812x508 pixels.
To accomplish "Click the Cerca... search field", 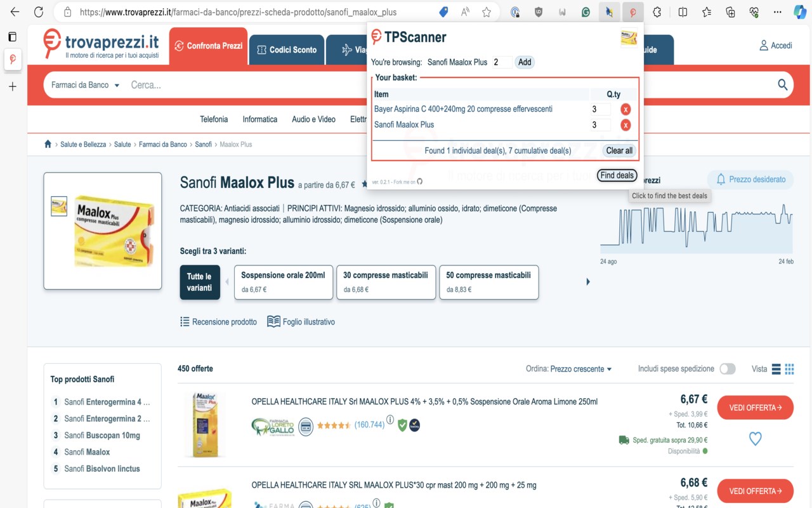I will pos(444,85).
